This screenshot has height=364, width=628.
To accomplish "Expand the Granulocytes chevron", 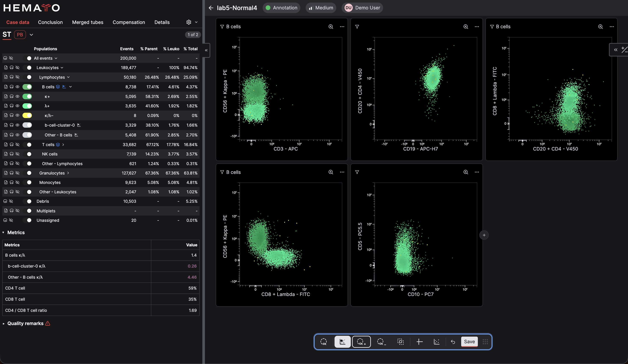I will pos(68,173).
